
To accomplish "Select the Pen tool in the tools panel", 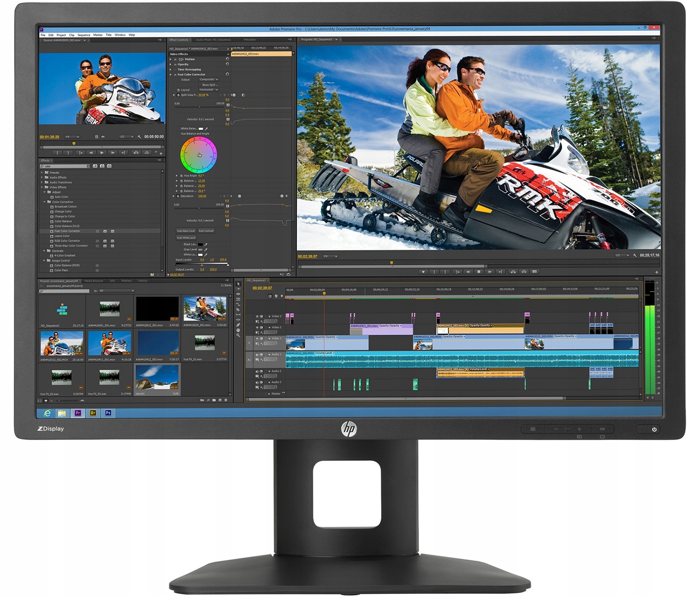I will tap(238, 325).
